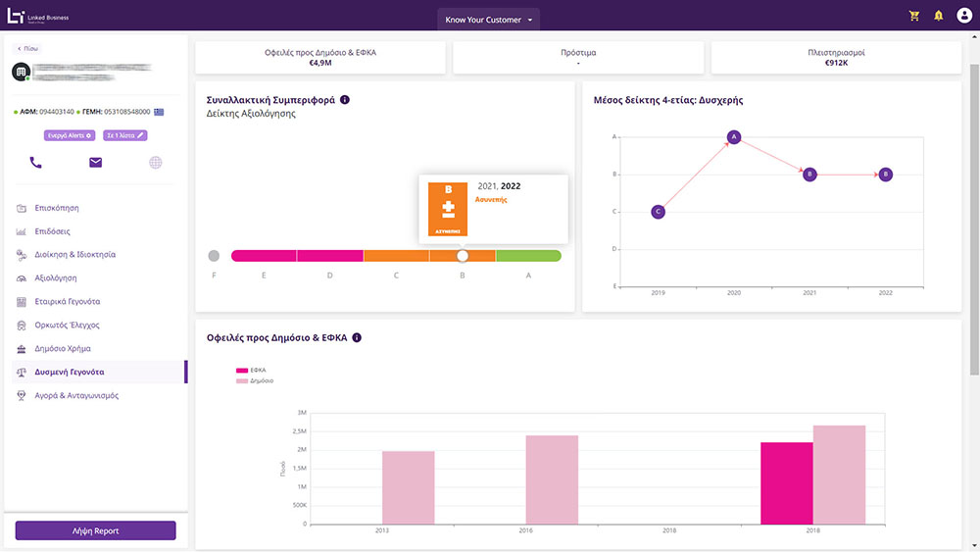
Task: Click the Δυσμενή Γεγονότα scales icon
Action: click(x=22, y=372)
